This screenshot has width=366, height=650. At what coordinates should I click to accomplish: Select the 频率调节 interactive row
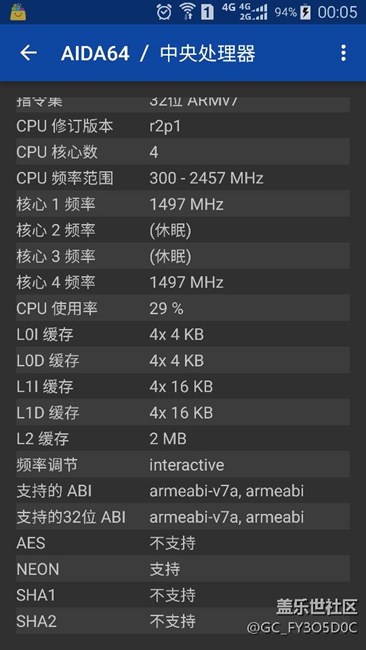pos(183,465)
